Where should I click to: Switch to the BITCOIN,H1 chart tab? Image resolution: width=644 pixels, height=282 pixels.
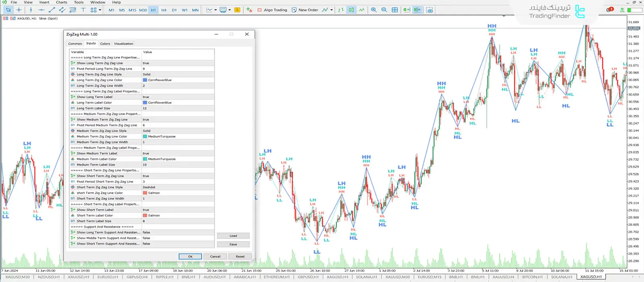[x=532, y=277]
